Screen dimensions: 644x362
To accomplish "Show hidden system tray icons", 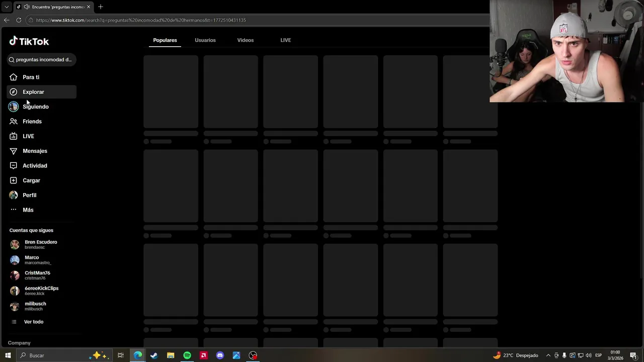I will tap(548, 355).
